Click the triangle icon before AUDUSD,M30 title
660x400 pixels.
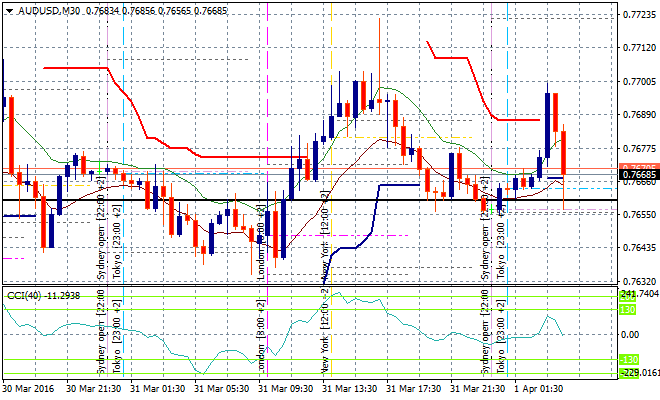pyautogui.click(x=8, y=9)
